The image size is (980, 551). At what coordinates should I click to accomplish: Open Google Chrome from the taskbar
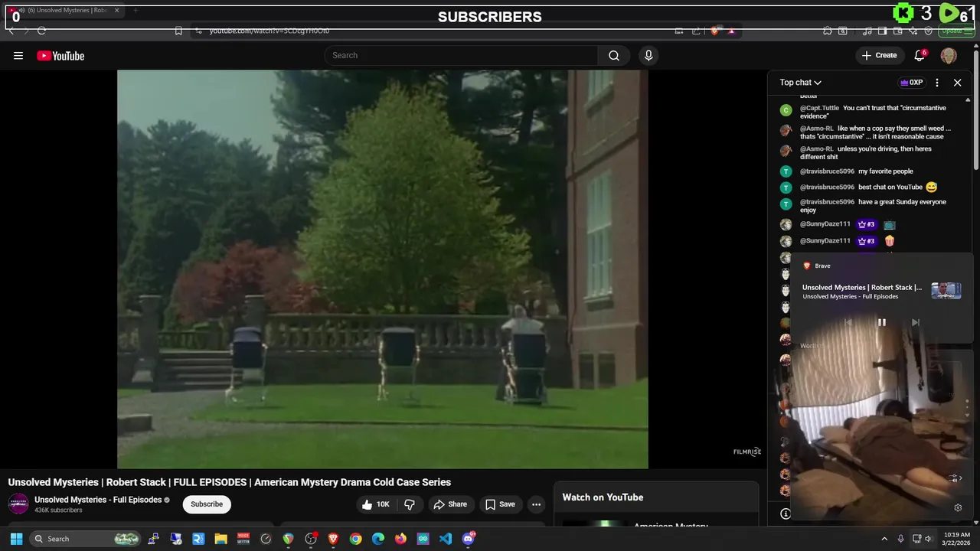click(x=355, y=539)
